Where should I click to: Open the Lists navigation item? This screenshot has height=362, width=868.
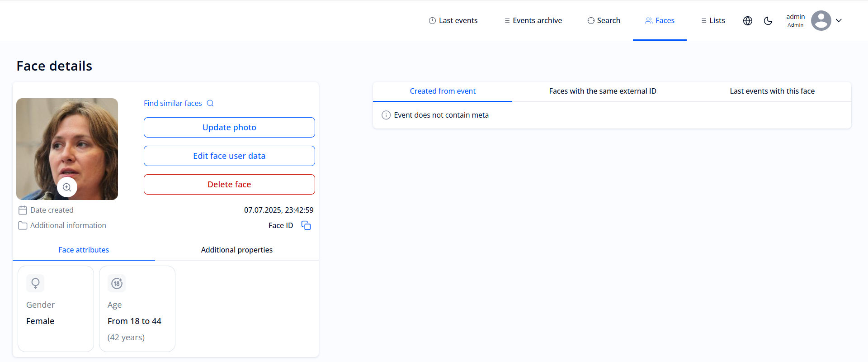[x=713, y=21]
